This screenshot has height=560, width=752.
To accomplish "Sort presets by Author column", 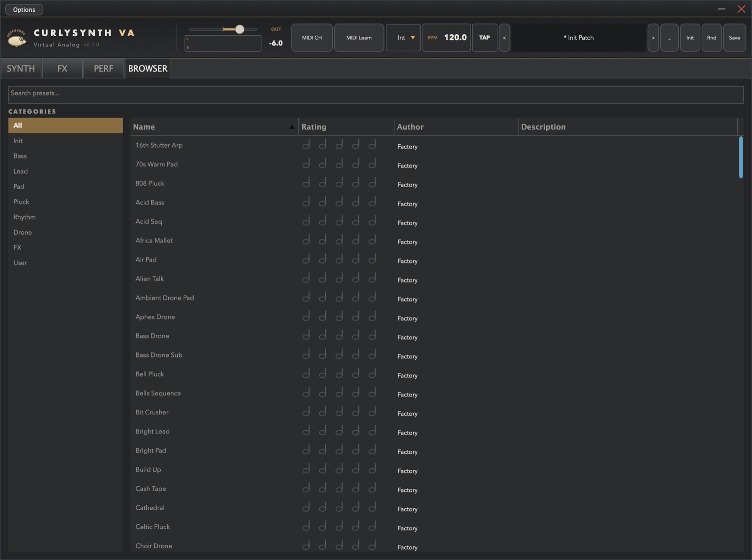I will 456,126.
